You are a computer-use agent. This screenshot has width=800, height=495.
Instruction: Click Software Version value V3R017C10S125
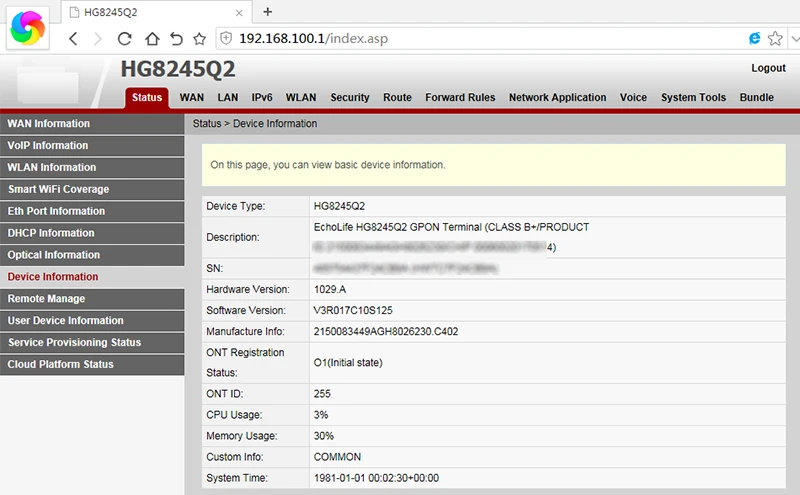[353, 310]
